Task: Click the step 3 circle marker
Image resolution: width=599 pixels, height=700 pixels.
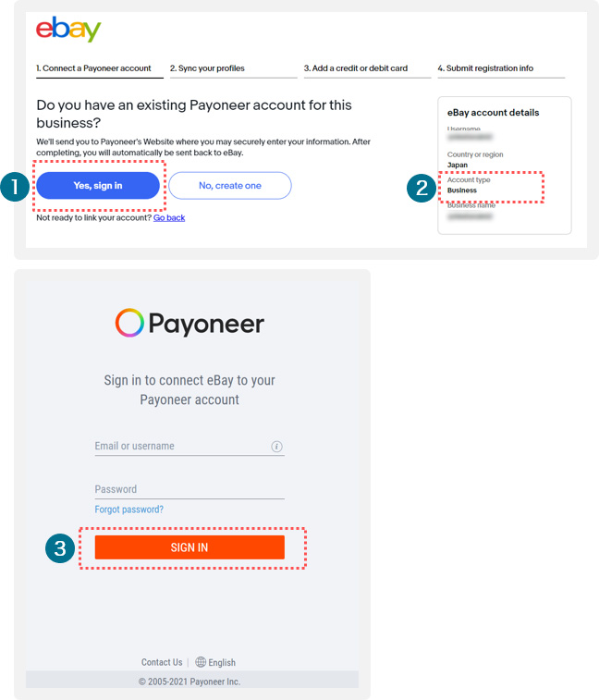Action: point(60,548)
